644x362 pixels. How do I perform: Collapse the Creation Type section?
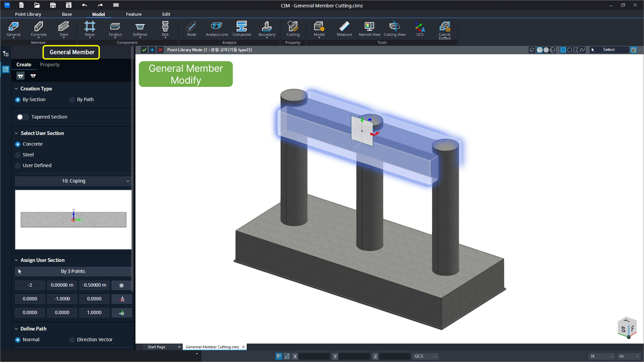[x=16, y=89]
